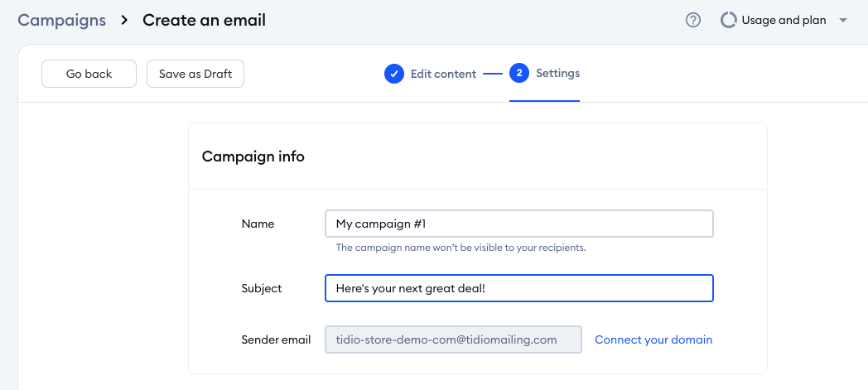The width and height of the screenshot is (868, 390).
Task: Click the step 2 number circle
Action: click(x=519, y=74)
